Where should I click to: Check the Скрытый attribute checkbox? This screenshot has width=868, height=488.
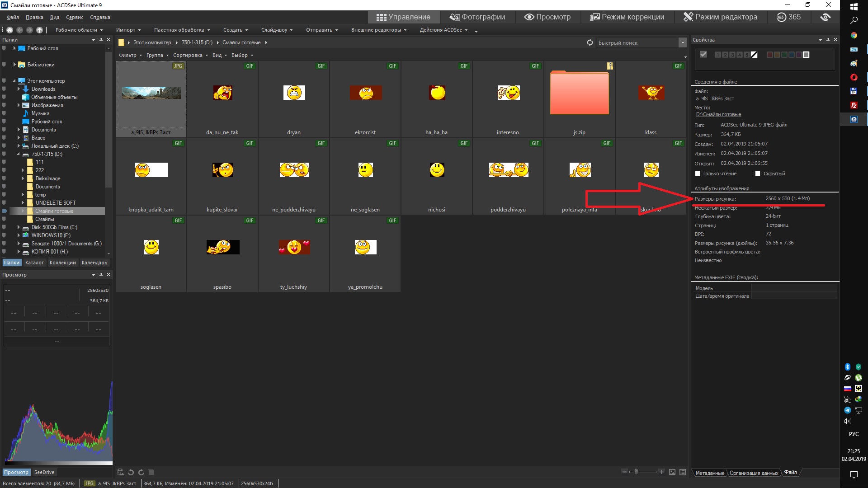click(x=758, y=174)
